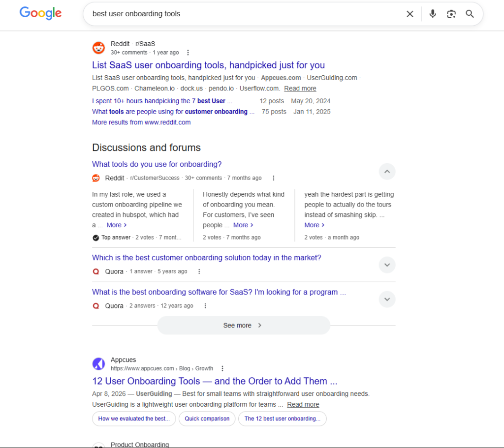Open '12 User Onboarding Tools' Appcues result
This screenshot has height=448, width=504.
tap(215, 381)
